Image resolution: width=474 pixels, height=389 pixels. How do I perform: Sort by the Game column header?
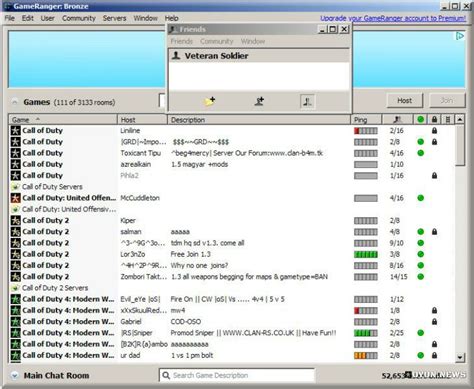click(63, 120)
